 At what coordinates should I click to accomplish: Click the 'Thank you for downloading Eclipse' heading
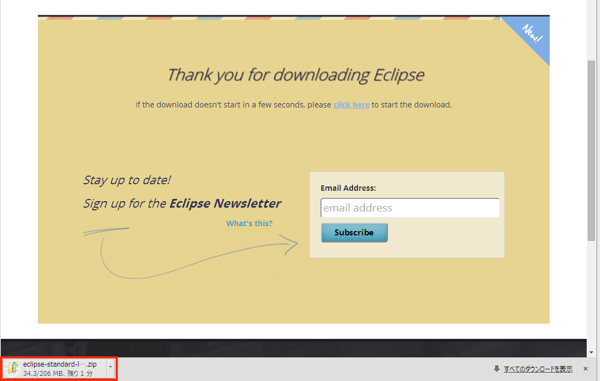tap(295, 75)
